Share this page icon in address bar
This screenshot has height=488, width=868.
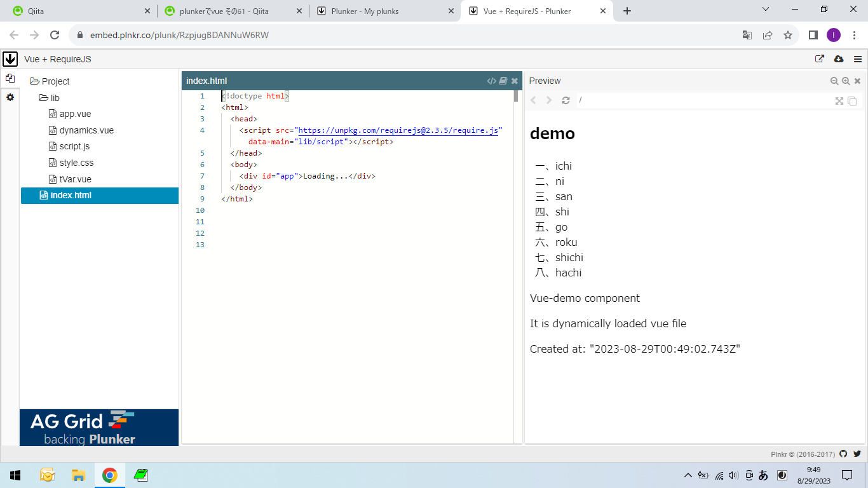coord(768,35)
